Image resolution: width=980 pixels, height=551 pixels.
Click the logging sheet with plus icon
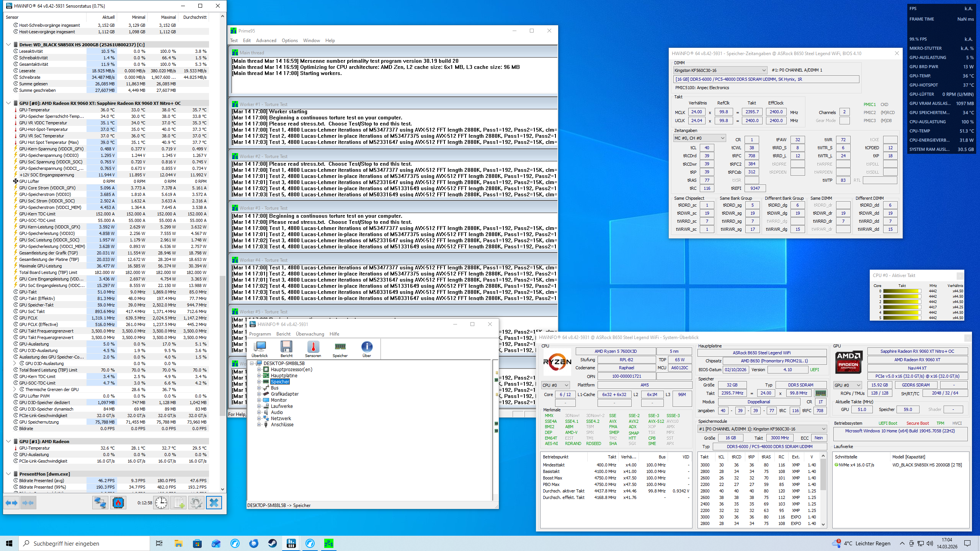coord(179,502)
